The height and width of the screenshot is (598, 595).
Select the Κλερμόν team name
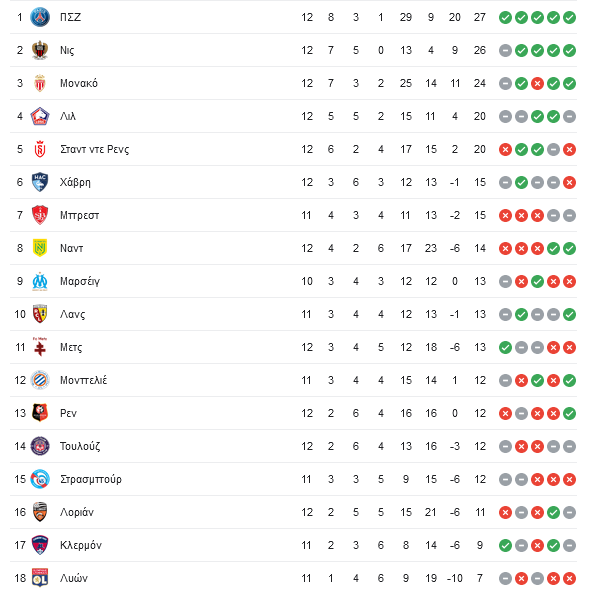pyautogui.click(x=81, y=545)
